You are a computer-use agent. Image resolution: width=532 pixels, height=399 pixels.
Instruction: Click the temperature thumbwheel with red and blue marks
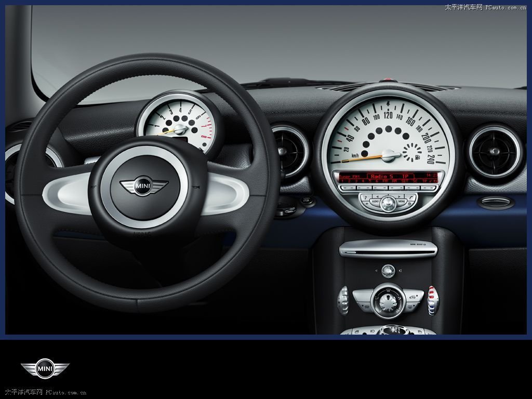pos(433,301)
